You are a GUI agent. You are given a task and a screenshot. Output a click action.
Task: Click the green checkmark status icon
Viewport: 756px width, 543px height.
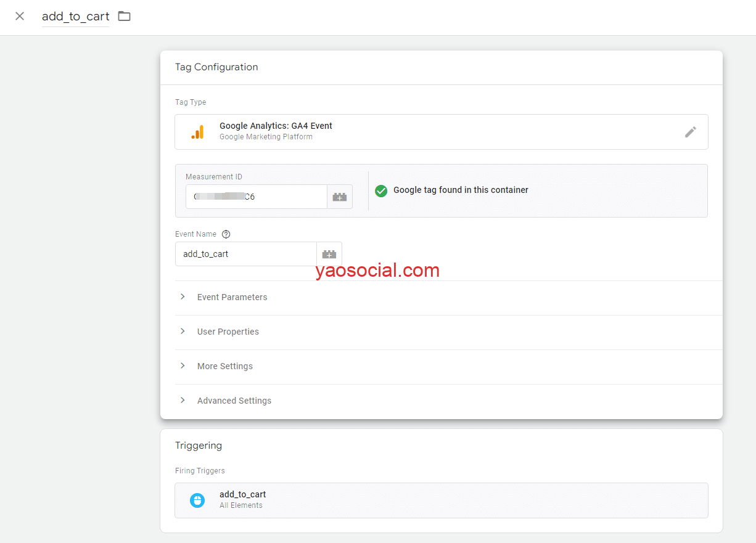coord(381,190)
